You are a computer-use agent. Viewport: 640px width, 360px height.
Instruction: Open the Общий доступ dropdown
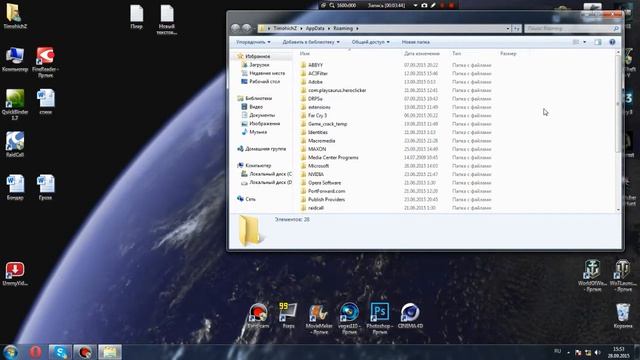[370, 42]
